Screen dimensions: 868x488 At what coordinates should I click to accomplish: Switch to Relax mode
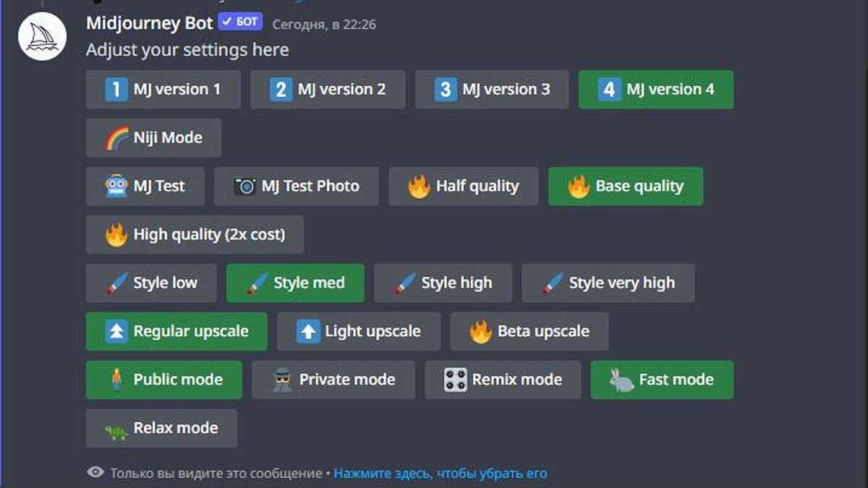[x=161, y=429]
